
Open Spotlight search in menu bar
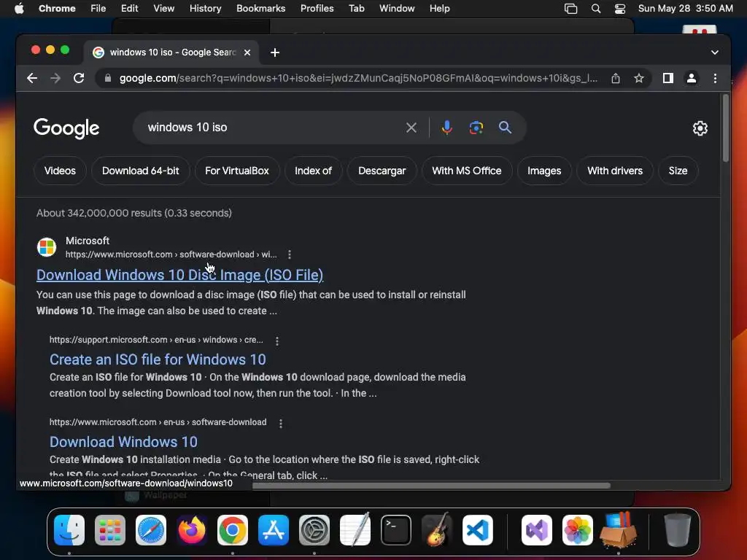tap(595, 9)
